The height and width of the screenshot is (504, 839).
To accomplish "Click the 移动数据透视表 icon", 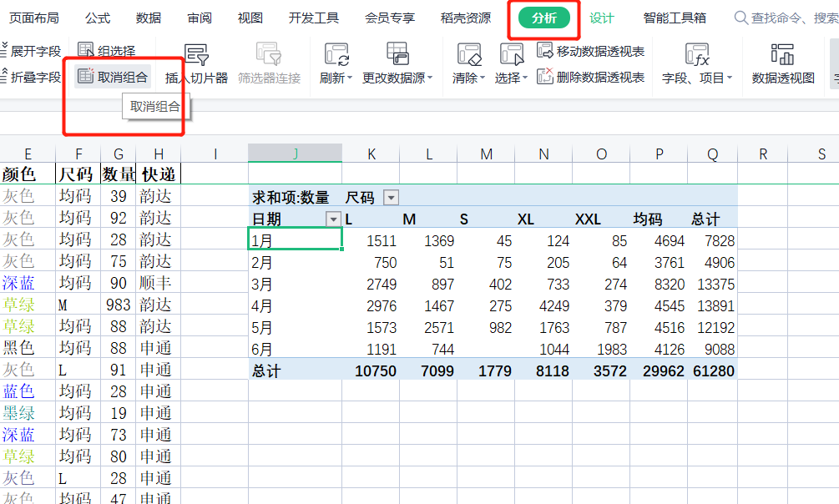I will point(545,51).
